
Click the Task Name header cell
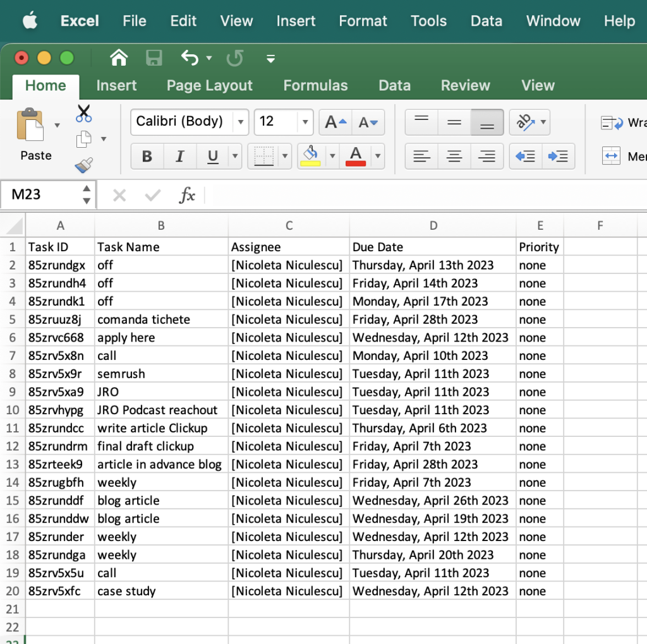161,246
